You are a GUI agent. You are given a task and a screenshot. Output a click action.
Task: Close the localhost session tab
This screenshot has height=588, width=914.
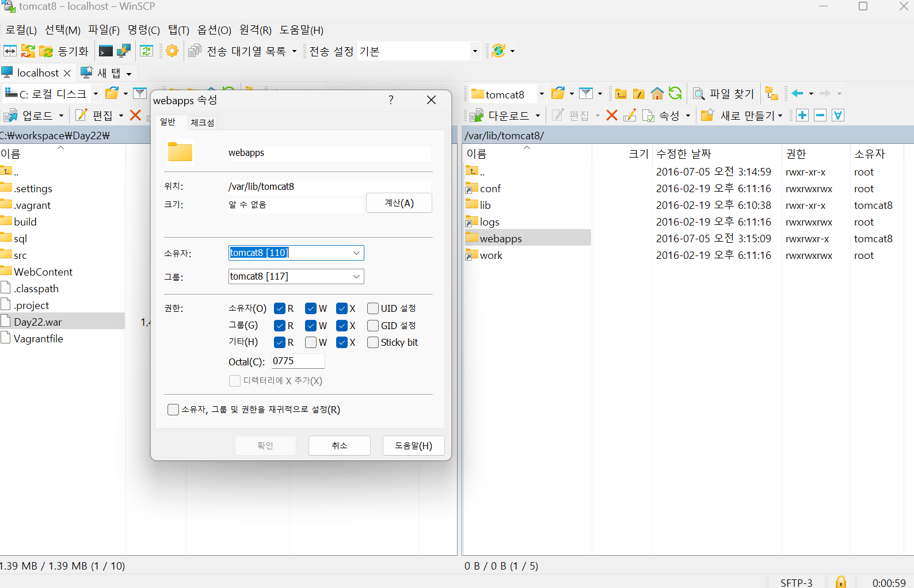click(67, 73)
